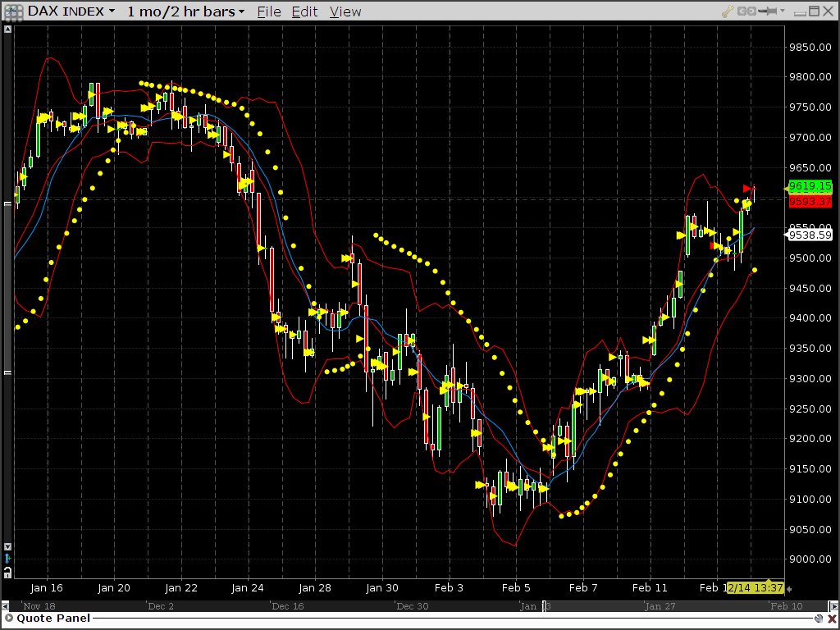Click the Jan 16 date label on the time axis
This screenshot has width=840, height=630.
47,587
